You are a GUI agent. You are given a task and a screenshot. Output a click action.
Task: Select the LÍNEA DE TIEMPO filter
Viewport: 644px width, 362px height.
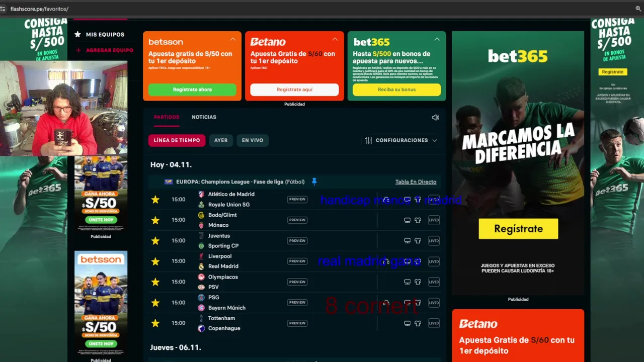click(177, 140)
